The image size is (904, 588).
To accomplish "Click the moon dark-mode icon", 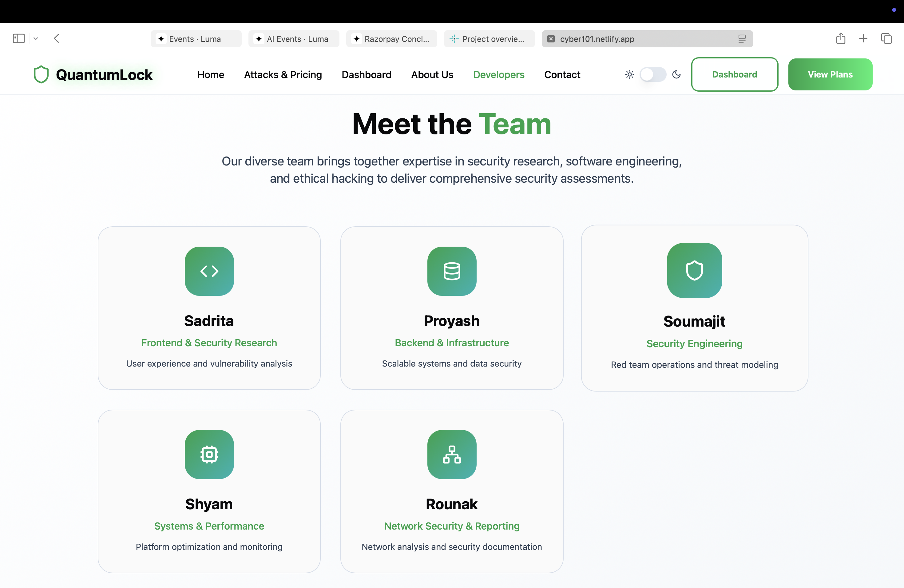I will [x=676, y=74].
